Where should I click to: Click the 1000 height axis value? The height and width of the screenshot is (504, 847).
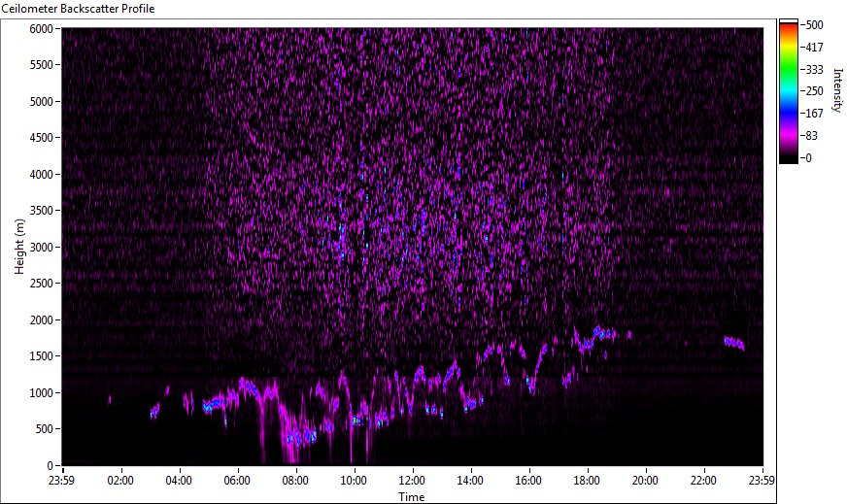click(x=41, y=393)
